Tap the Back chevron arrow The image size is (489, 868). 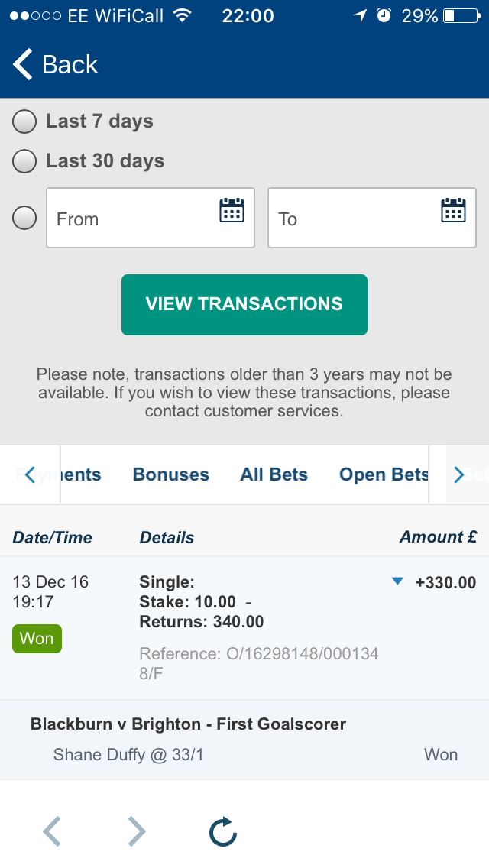(x=23, y=64)
